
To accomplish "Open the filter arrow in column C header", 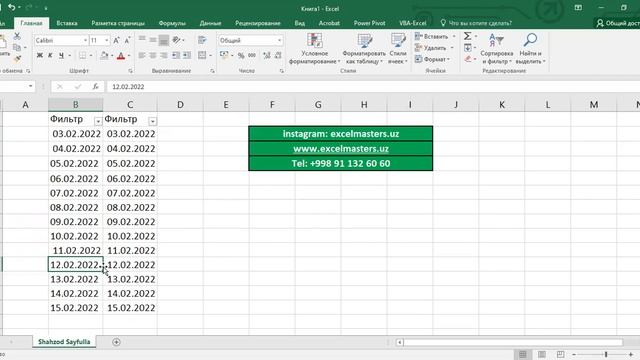I will pos(152,121).
